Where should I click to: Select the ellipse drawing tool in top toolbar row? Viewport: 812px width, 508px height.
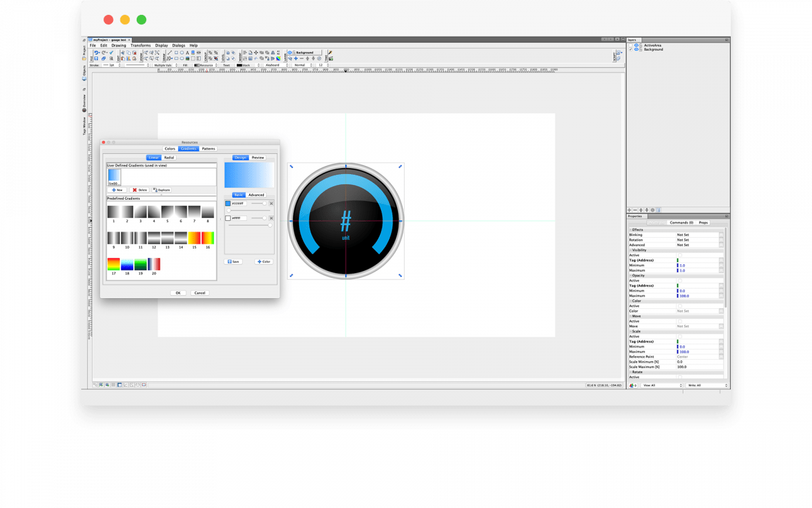coord(182,52)
